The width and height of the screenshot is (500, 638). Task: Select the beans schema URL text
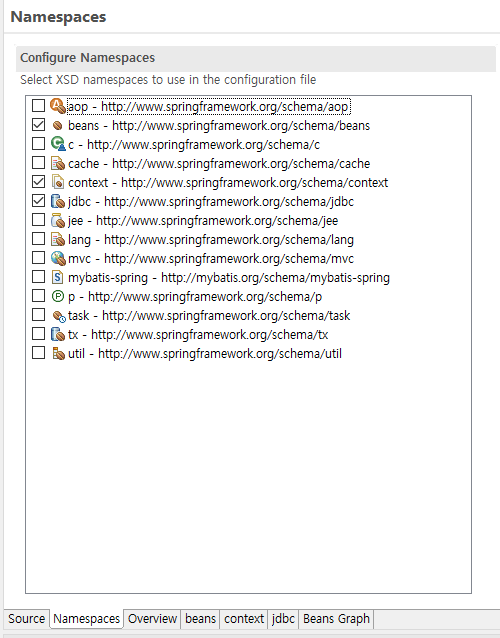(241, 125)
